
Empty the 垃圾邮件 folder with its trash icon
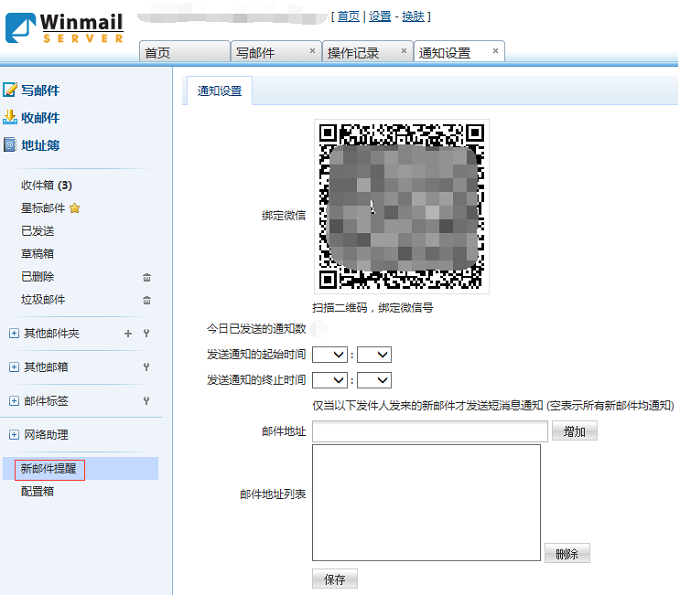tap(147, 300)
